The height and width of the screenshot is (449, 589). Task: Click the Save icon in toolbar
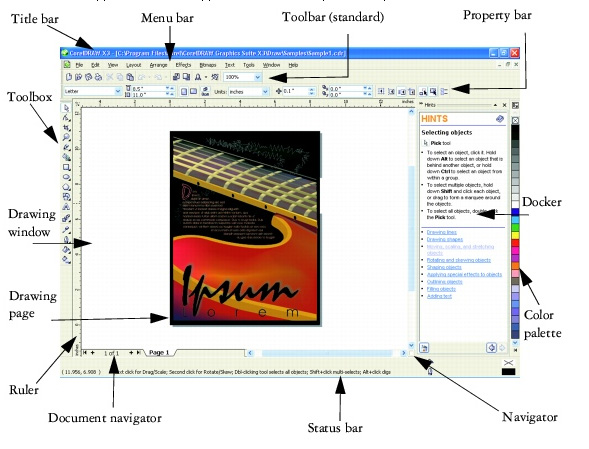pos(88,77)
